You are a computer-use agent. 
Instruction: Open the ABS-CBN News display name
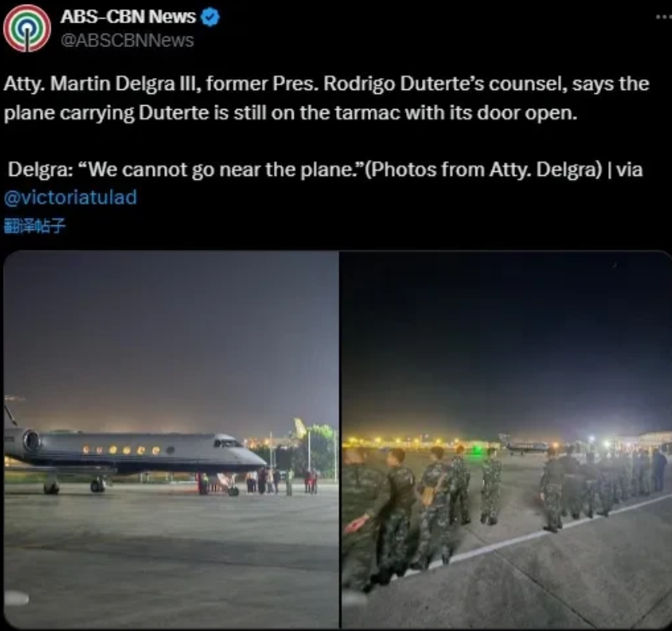pyautogui.click(x=127, y=17)
